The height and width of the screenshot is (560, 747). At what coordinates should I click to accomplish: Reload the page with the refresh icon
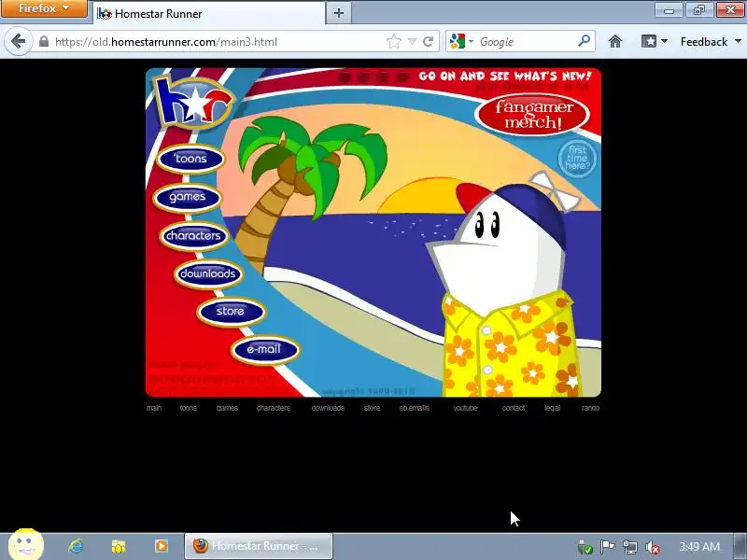click(428, 41)
